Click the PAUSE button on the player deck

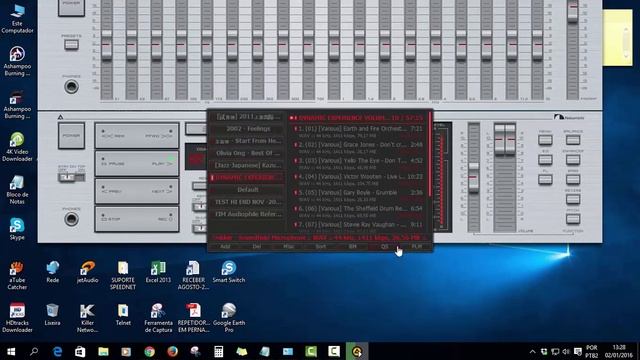point(116,163)
